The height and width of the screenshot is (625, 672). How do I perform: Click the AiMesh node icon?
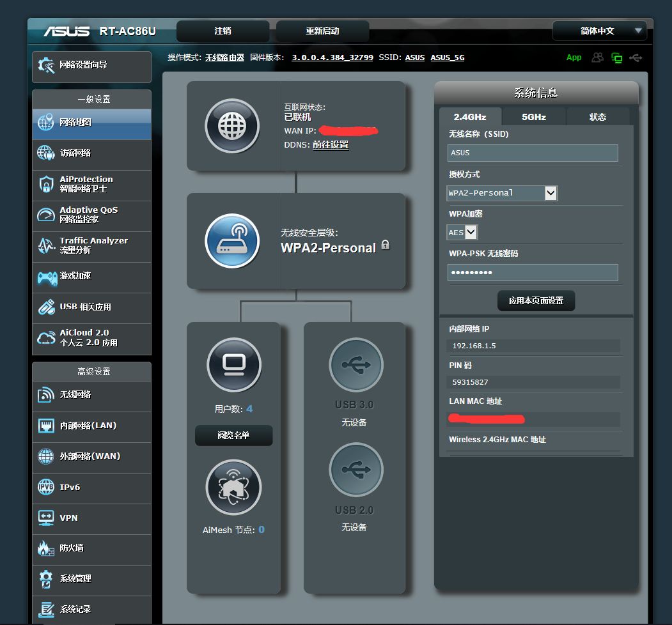tap(233, 487)
